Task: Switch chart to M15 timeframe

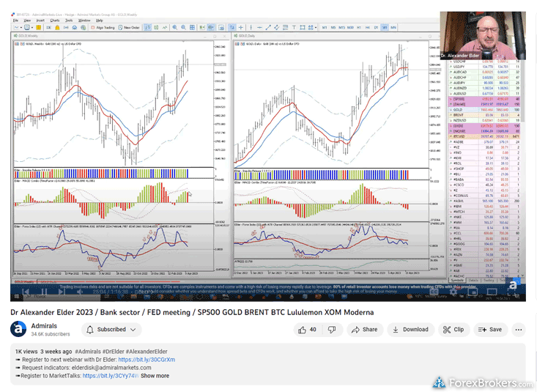Action: pos(341,27)
